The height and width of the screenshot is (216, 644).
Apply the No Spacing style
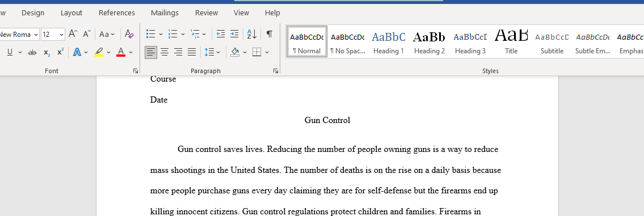(x=347, y=42)
